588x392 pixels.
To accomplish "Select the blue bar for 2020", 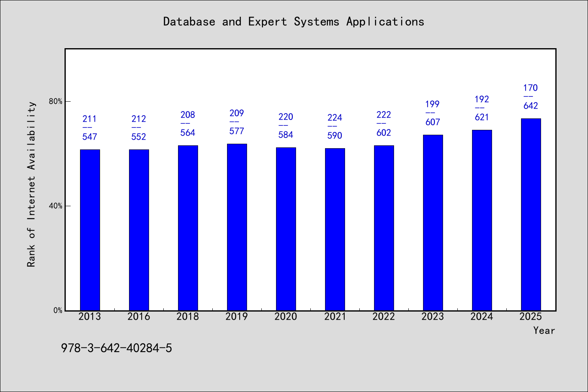I will tap(286, 229).
